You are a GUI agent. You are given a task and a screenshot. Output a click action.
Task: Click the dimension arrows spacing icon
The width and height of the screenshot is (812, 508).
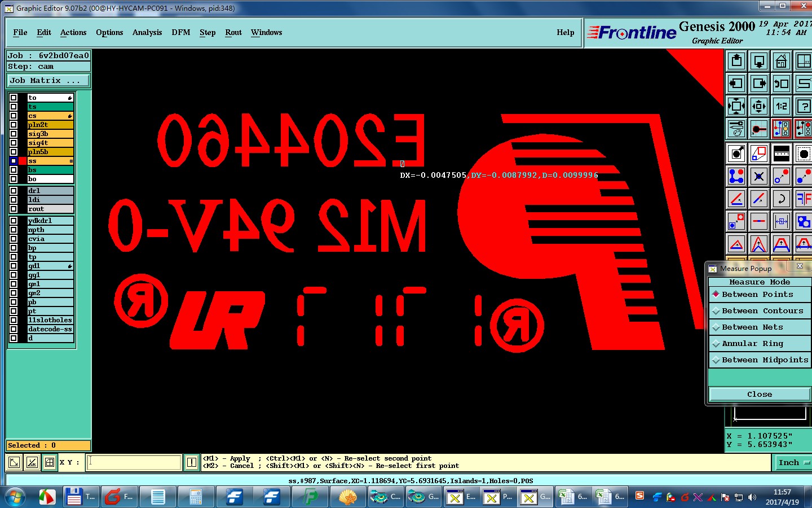[782, 221]
